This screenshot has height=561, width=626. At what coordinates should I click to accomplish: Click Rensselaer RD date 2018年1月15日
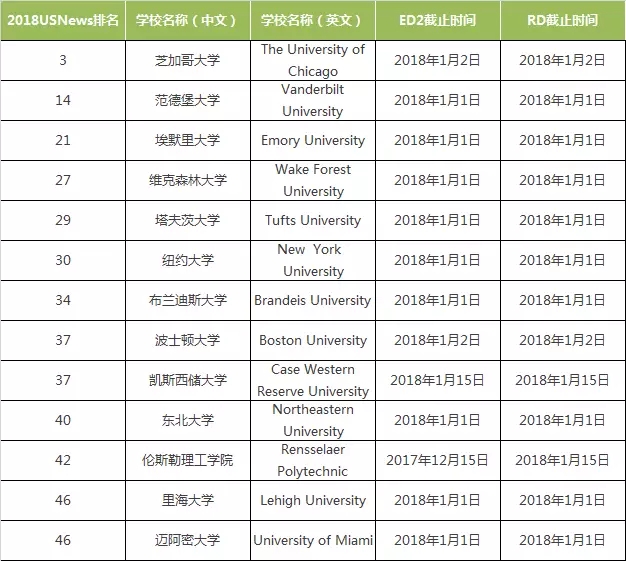563,460
